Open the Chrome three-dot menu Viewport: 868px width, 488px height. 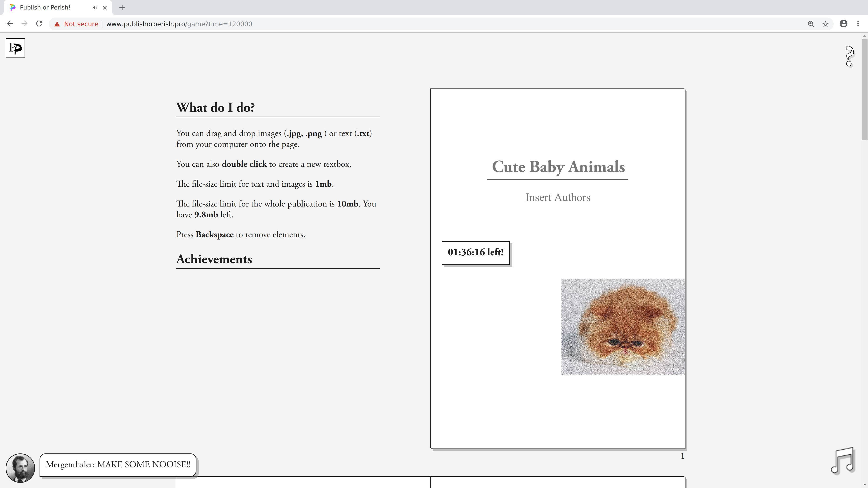click(858, 23)
